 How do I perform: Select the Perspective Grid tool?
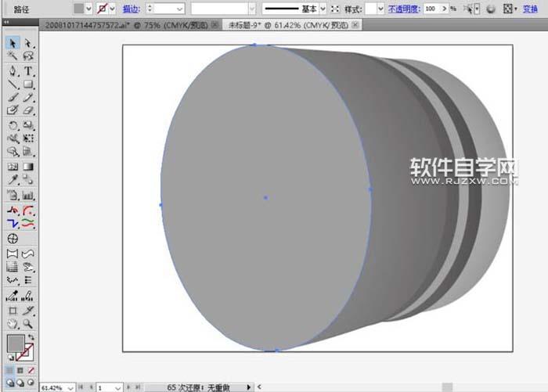28,151
